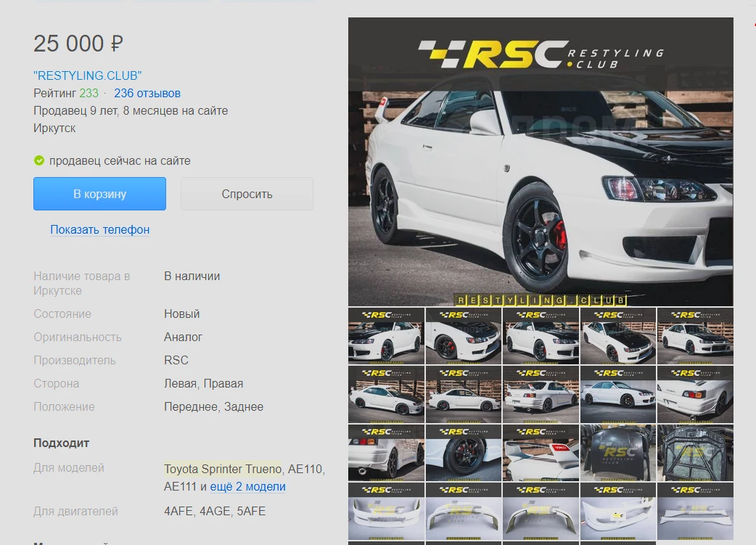Reveal the number with "Показать телефон"

coord(100,229)
